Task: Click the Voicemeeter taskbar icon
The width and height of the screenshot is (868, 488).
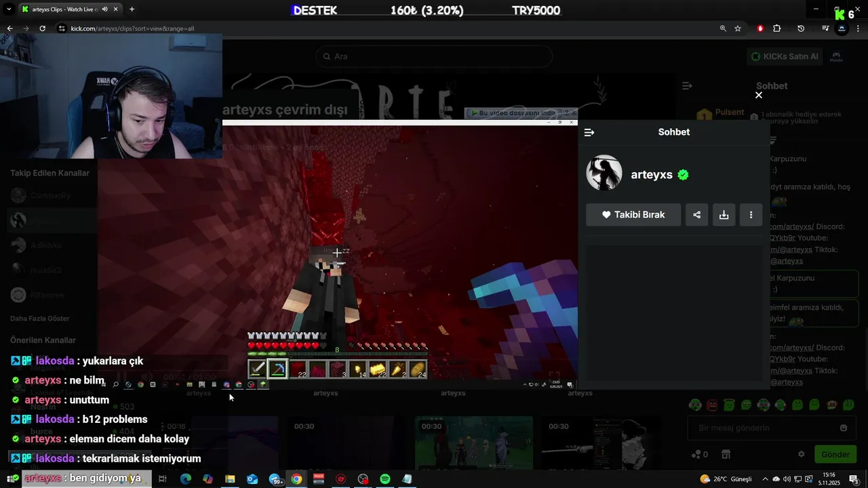Action: pyautogui.click(x=319, y=479)
